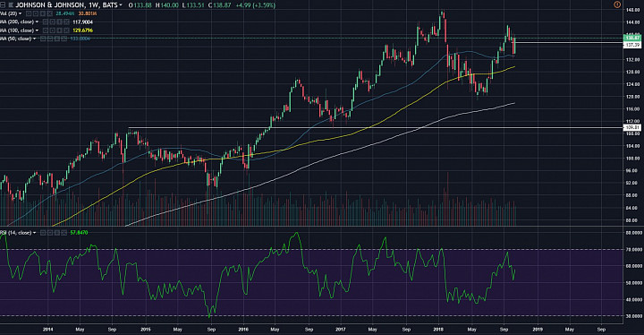644x335 pixels.
Task: Open format settings for MA (50, close)
Action: click(x=50, y=39)
